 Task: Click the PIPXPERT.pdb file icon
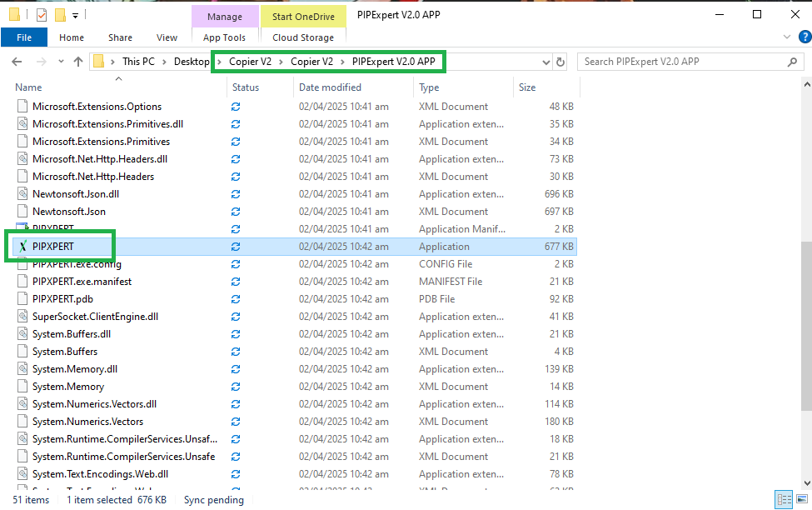(22, 299)
